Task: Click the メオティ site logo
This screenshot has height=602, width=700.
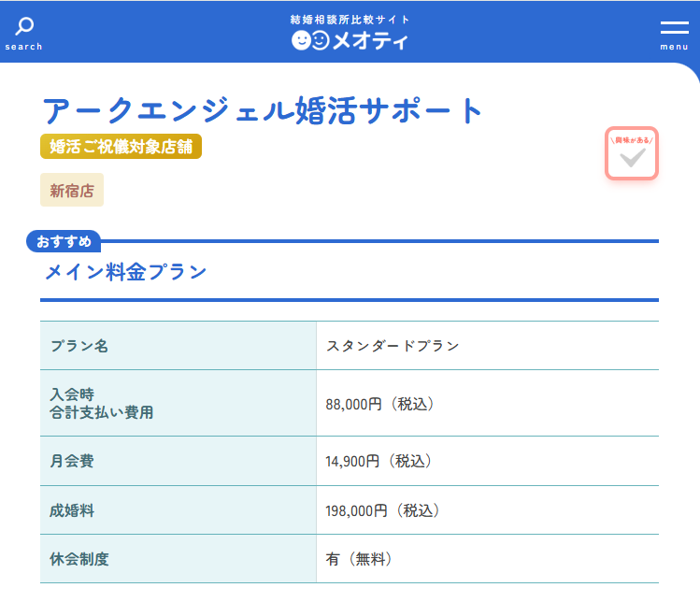Action: pyautogui.click(x=350, y=40)
